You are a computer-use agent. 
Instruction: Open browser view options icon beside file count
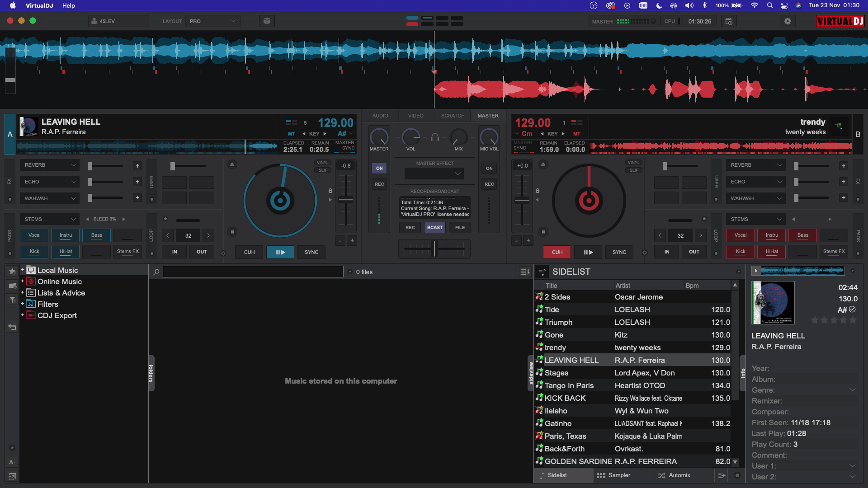(525, 272)
